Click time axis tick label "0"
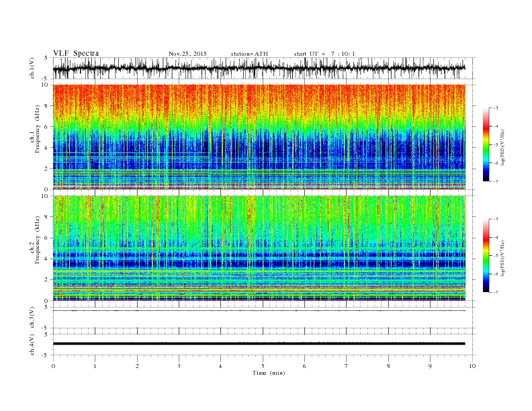 (53, 366)
